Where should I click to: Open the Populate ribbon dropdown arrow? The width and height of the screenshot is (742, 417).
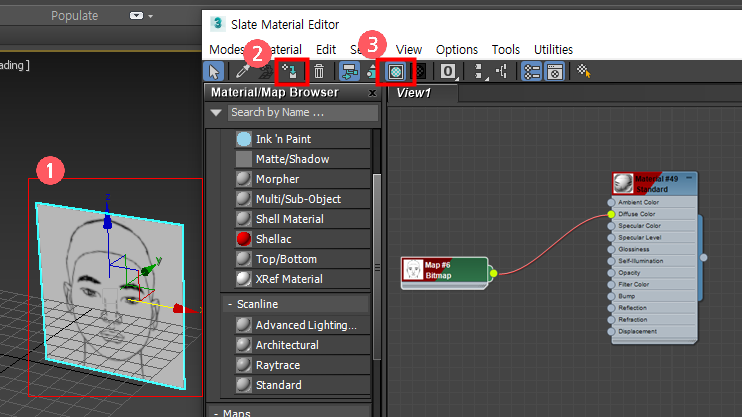point(150,16)
